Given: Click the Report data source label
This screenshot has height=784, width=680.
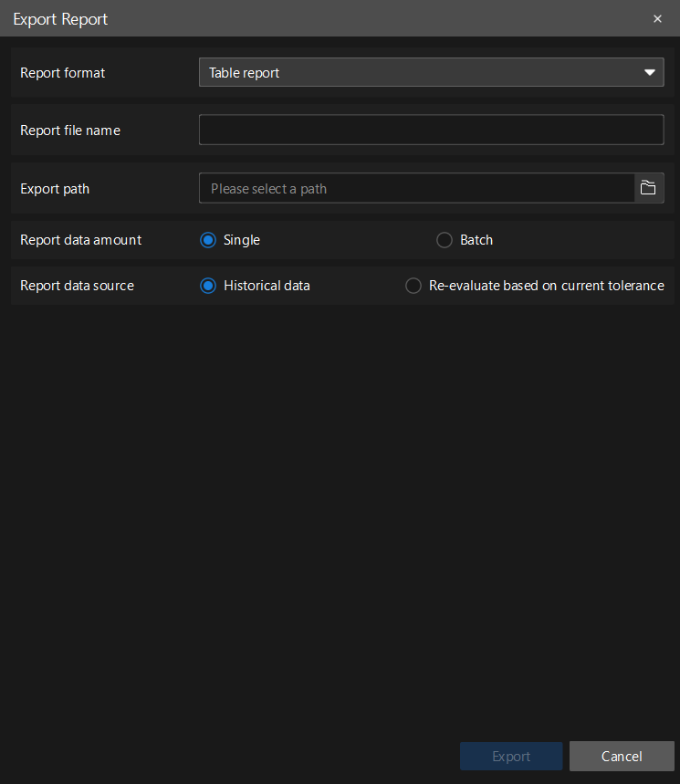Looking at the screenshot, I should [78, 285].
